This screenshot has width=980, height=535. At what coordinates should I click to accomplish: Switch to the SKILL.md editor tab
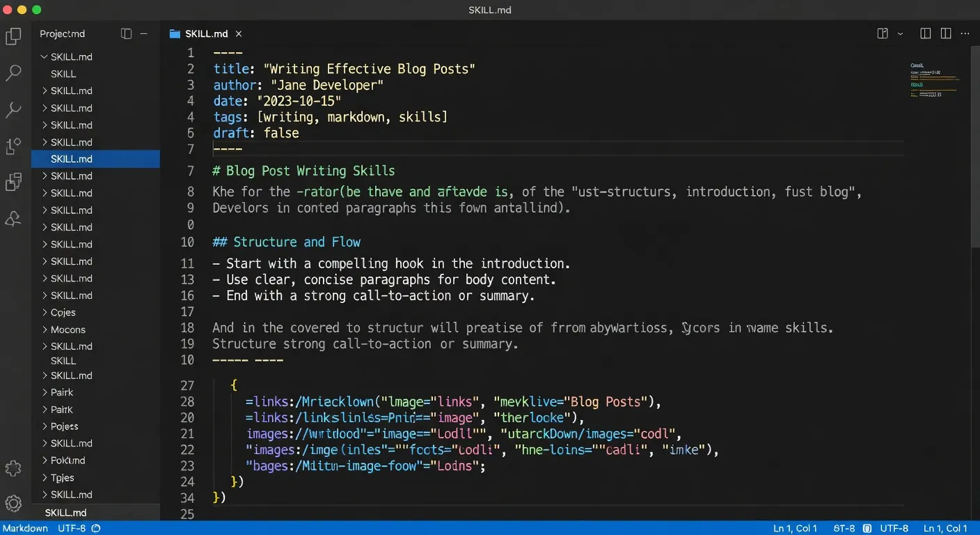tap(206, 33)
